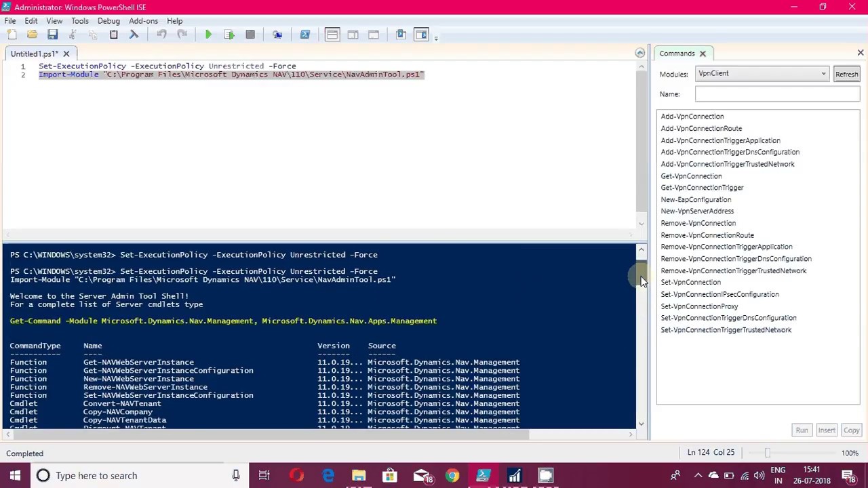Open the Debug menu

click(108, 21)
